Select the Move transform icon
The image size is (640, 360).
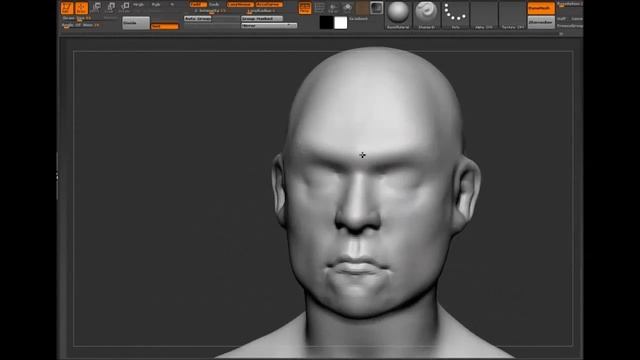(96, 7)
